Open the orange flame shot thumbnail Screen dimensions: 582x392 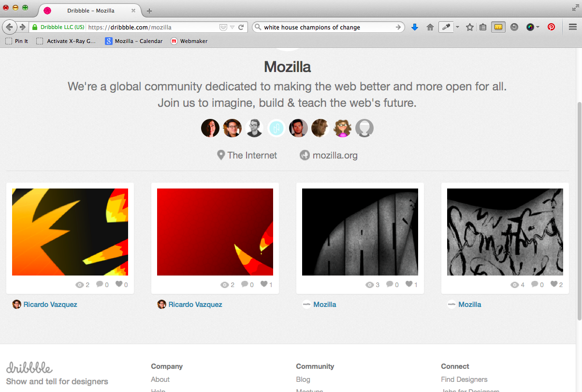coord(70,232)
